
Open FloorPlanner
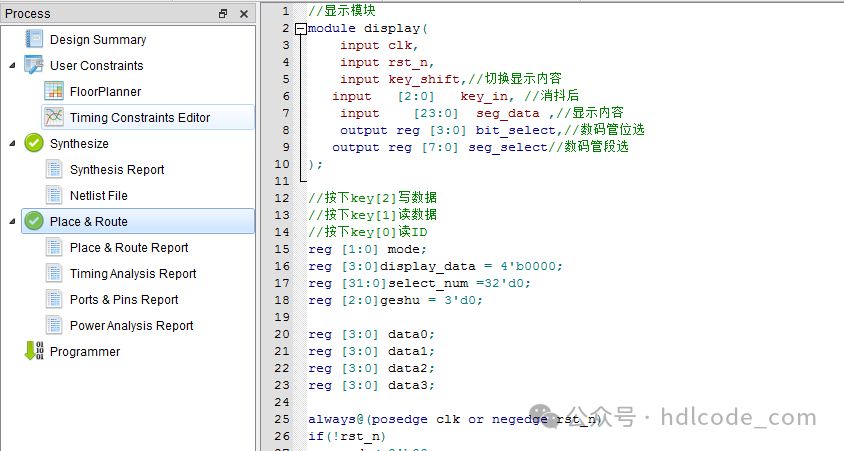tap(105, 91)
